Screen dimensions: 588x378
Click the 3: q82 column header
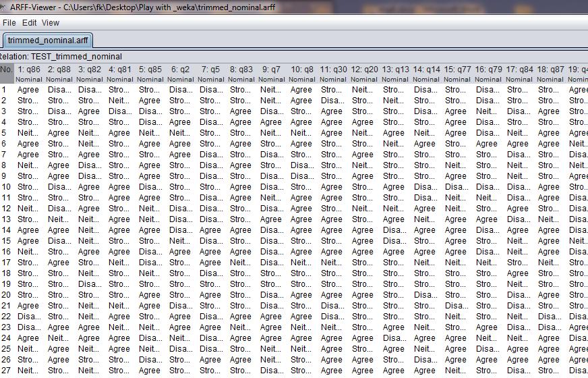click(90, 74)
